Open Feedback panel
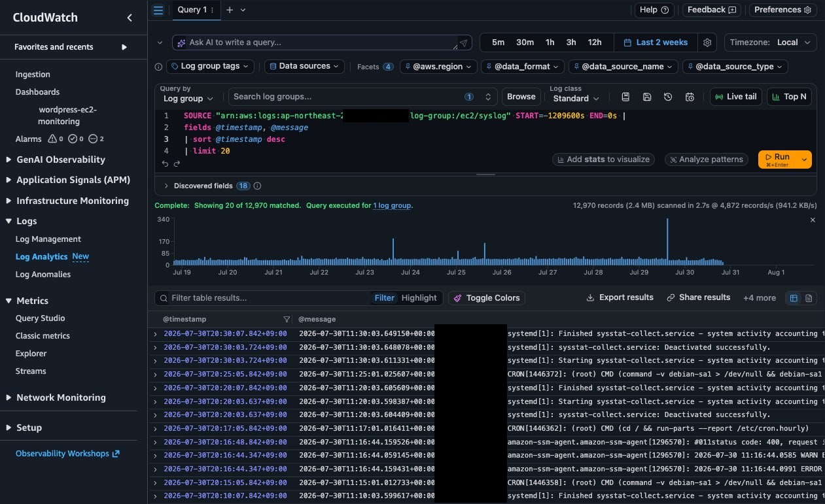This screenshot has width=825, height=504. 712,10
